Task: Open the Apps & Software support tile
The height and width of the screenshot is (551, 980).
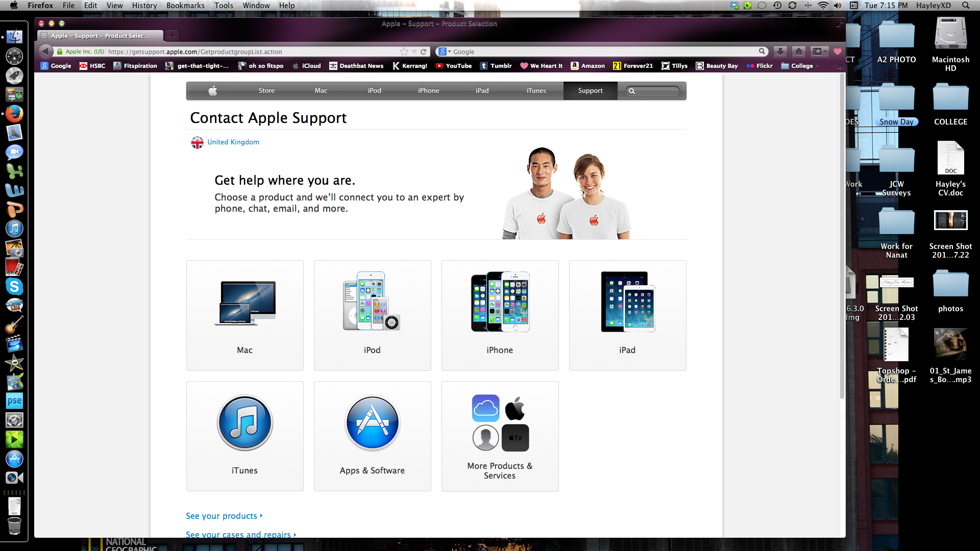Action: 372,436
